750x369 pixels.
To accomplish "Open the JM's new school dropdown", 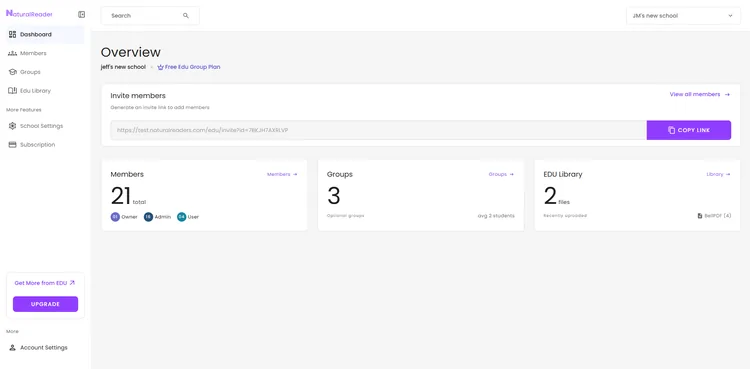I will (683, 16).
